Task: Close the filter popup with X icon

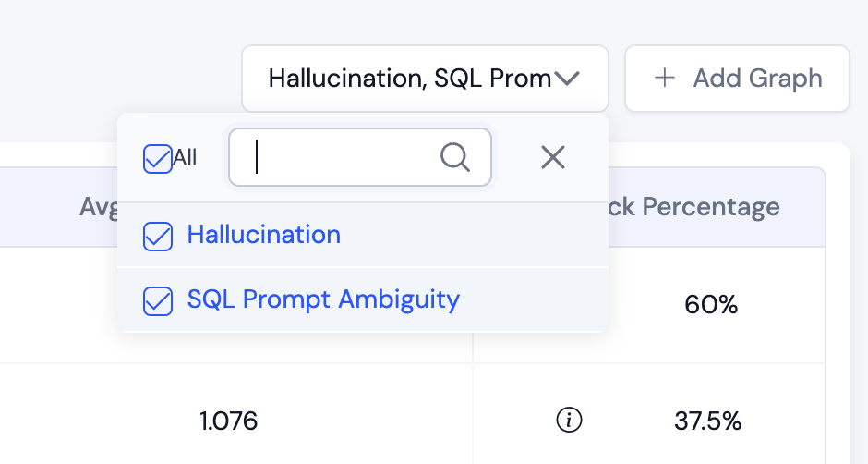Action: point(552,158)
